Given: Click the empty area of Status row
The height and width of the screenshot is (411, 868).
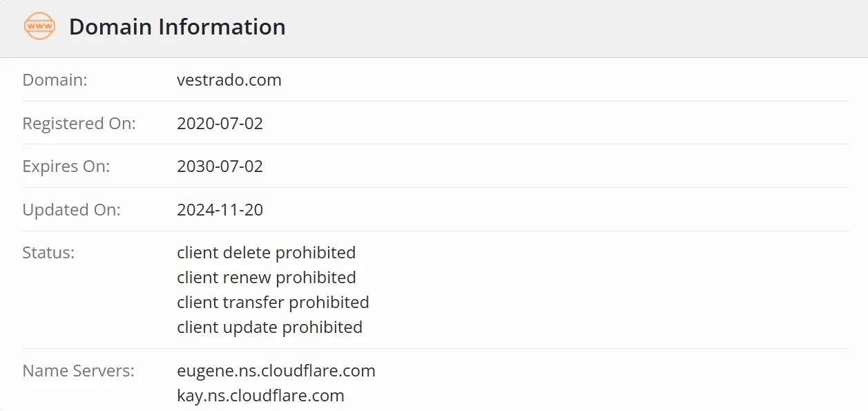Looking at the screenshot, I should click(x=608, y=290).
